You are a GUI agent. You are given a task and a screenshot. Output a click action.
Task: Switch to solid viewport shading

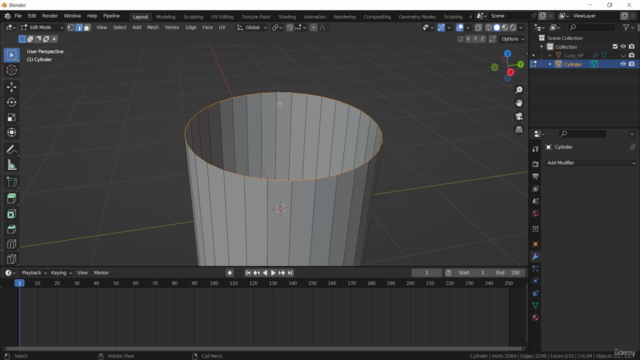coord(497,27)
